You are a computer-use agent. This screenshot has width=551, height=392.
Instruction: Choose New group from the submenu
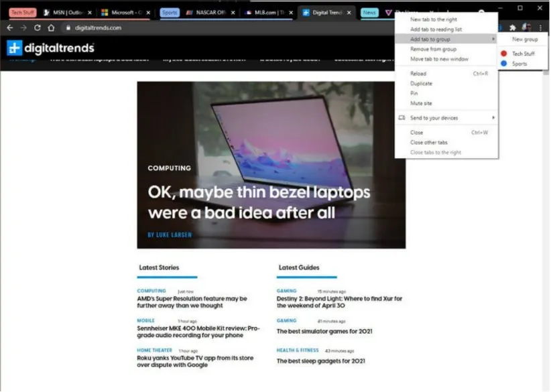(525, 40)
